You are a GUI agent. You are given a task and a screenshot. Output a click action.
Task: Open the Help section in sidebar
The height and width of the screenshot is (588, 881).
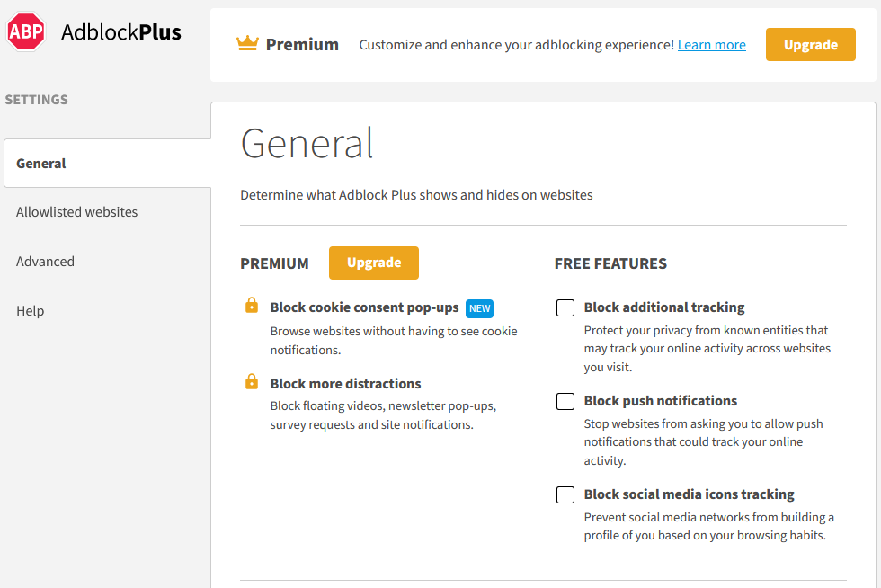[30, 311]
